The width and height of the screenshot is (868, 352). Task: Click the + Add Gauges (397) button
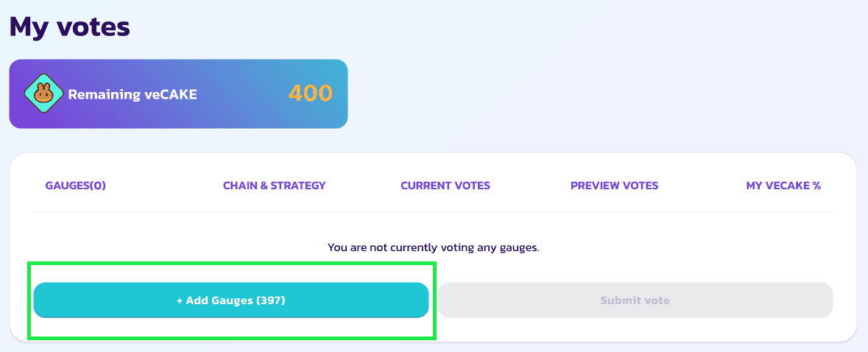(230, 300)
